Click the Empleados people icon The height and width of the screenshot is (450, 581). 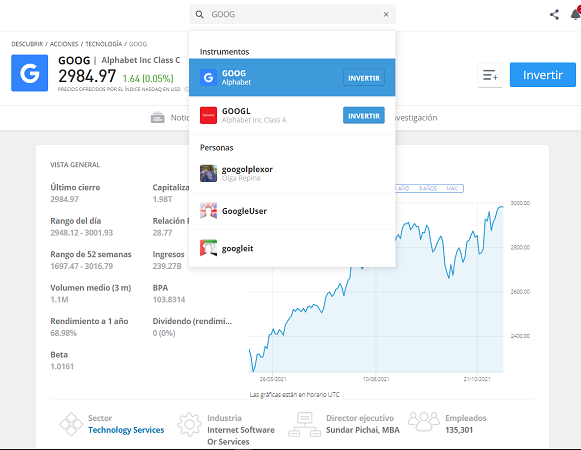pos(424,421)
